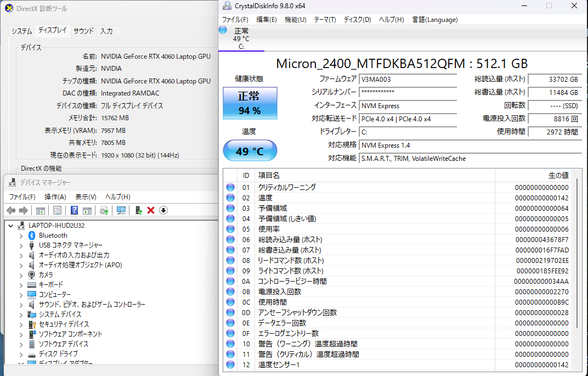The image size is (588, 376).
Task: Expand the ソフトウェア デバイス node
Action: [21, 344]
